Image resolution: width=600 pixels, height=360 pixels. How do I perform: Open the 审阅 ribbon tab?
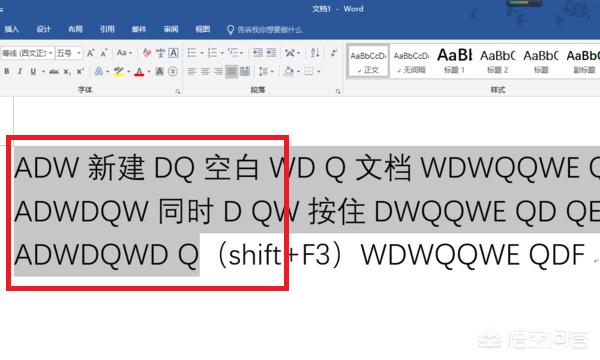point(171,29)
